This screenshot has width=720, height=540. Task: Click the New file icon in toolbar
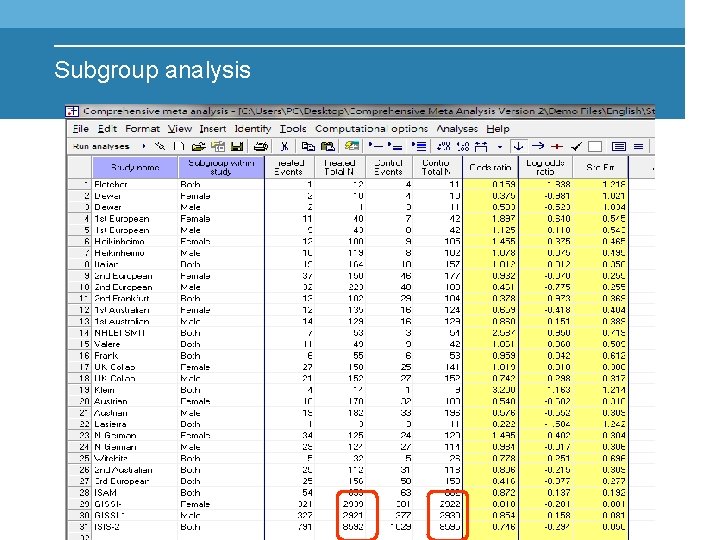pos(179,146)
